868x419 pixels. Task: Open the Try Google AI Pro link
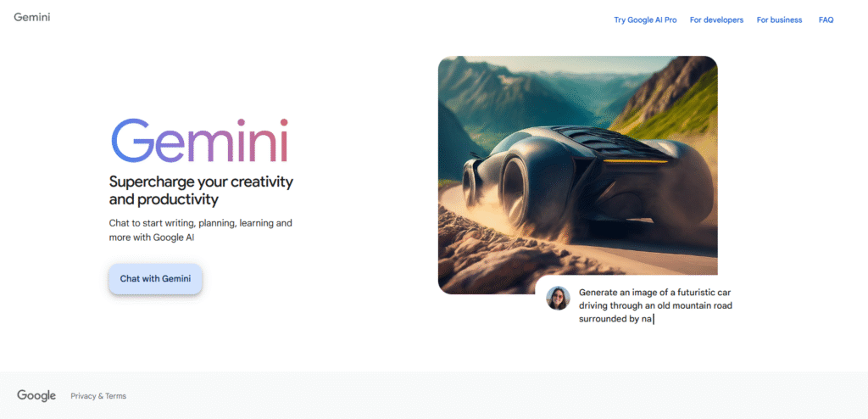click(645, 20)
